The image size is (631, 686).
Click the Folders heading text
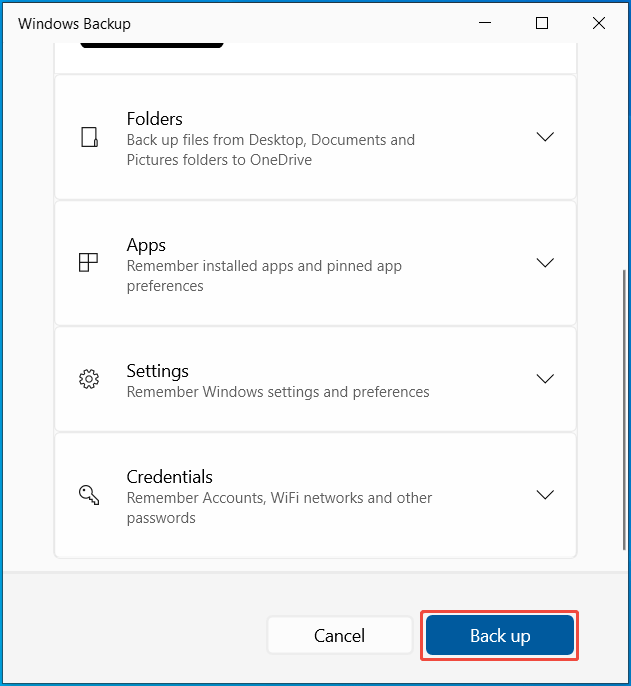pyautogui.click(x=154, y=119)
